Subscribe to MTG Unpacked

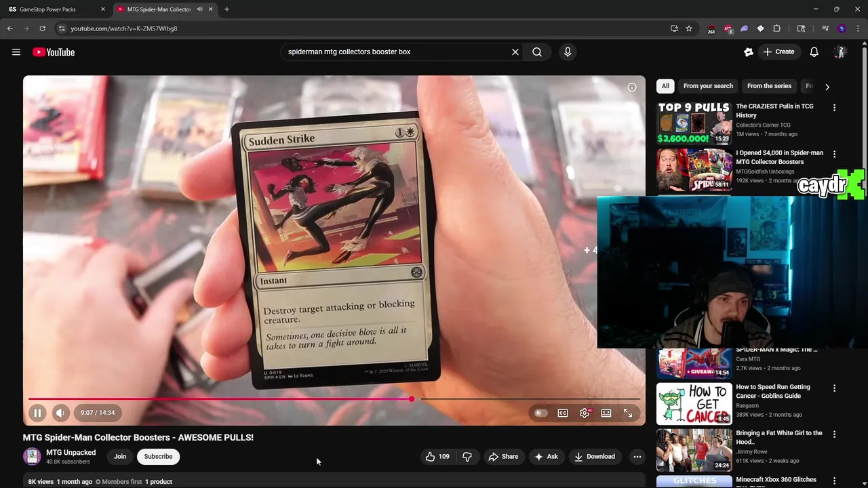(158, 457)
